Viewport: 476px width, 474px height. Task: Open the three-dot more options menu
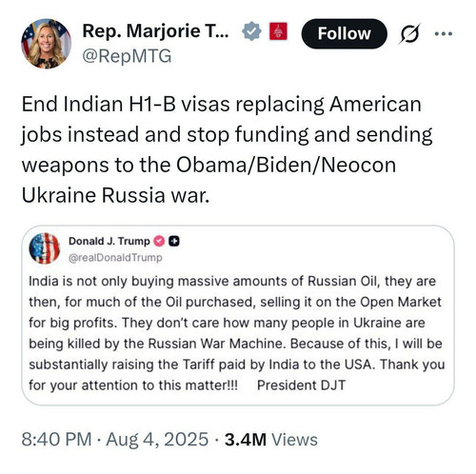(x=444, y=33)
